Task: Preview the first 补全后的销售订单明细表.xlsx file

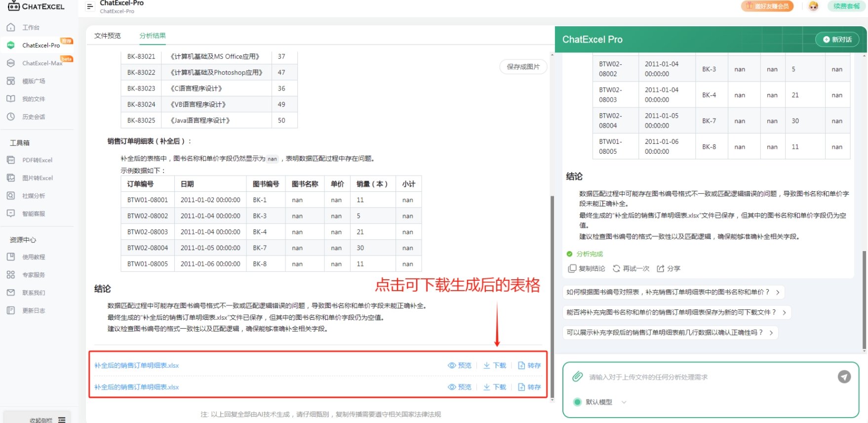Action: (x=459, y=365)
